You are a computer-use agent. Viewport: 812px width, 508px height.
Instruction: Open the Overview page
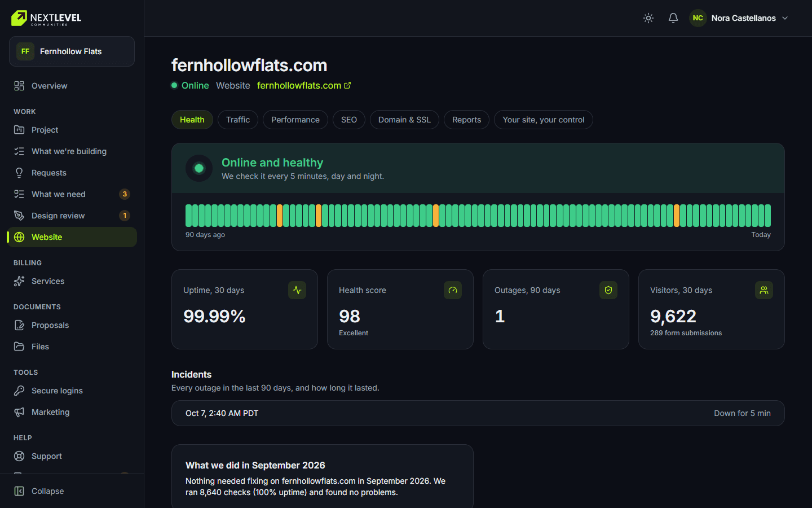[x=72, y=86]
